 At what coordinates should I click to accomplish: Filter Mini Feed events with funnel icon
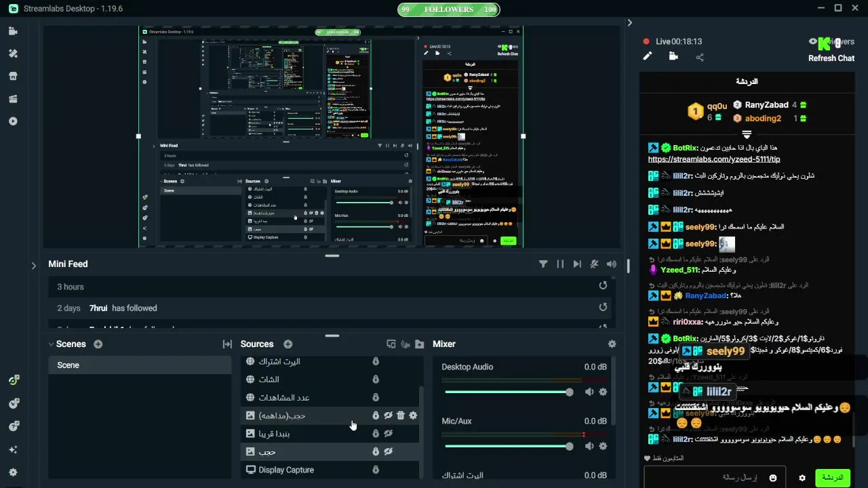[543, 264]
